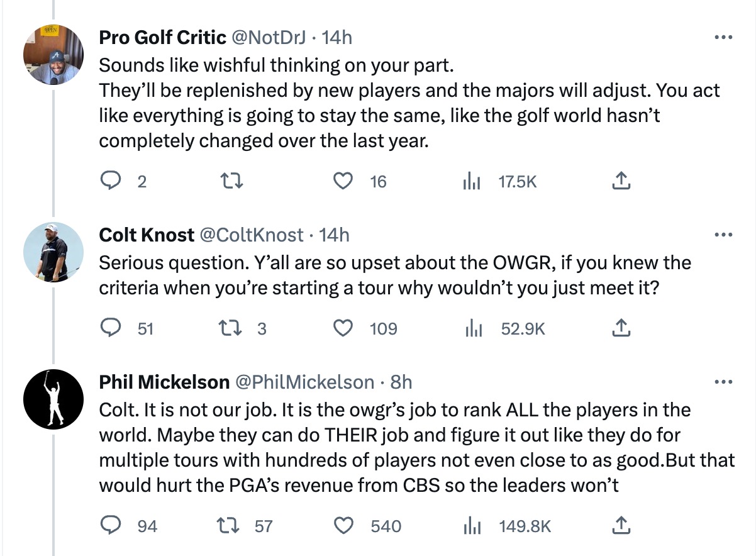Open more options on Pro Golf Critic tweet
The width and height of the screenshot is (756, 556).
point(724,38)
